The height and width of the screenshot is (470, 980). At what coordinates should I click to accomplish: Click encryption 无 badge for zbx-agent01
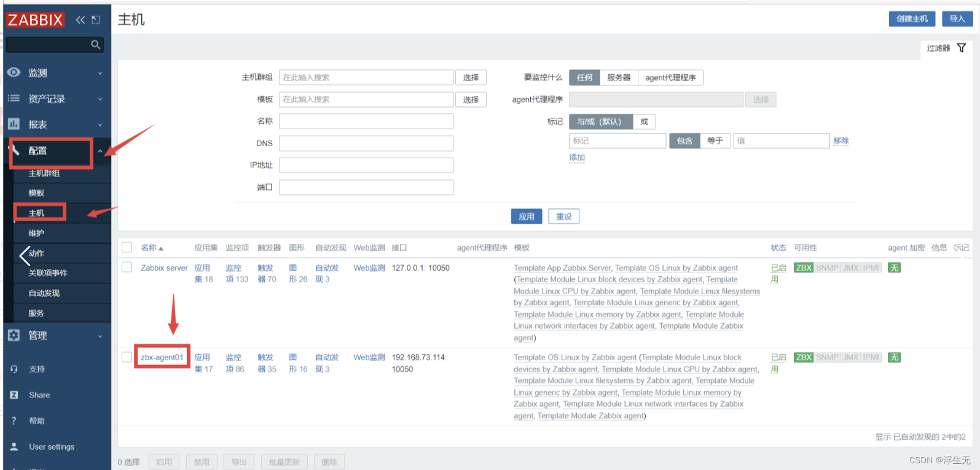click(x=894, y=358)
